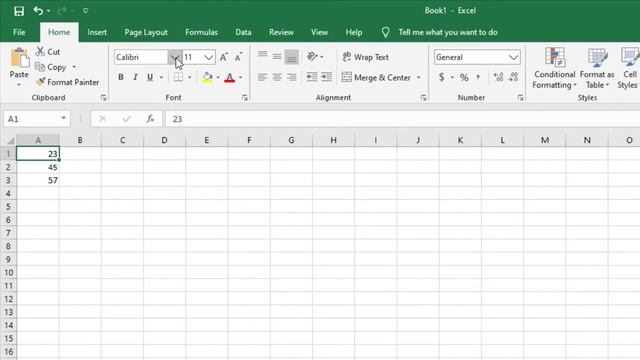Open the text Orientation options
This screenshot has width=640, height=360.
click(314, 57)
